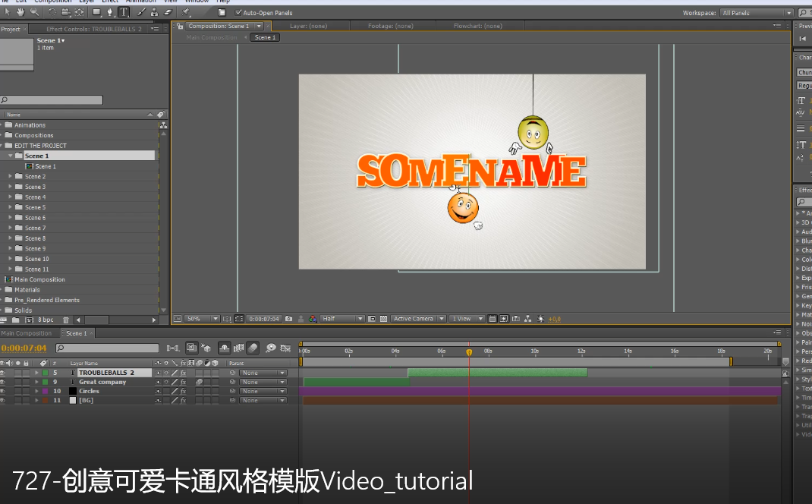Image resolution: width=812 pixels, height=504 pixels.
Task: Select the Pen tool
Action: pyautogui.click(x=110, y=12)
